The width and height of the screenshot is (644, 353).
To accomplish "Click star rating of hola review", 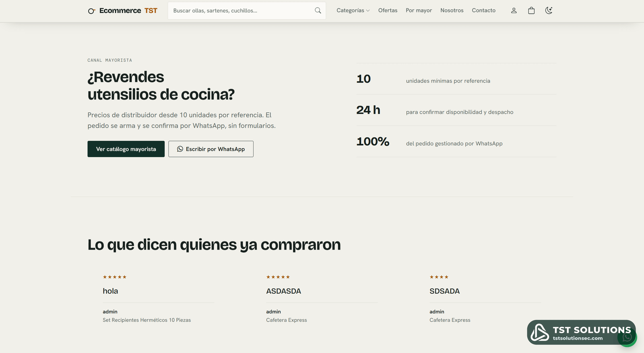I will 115,277.
